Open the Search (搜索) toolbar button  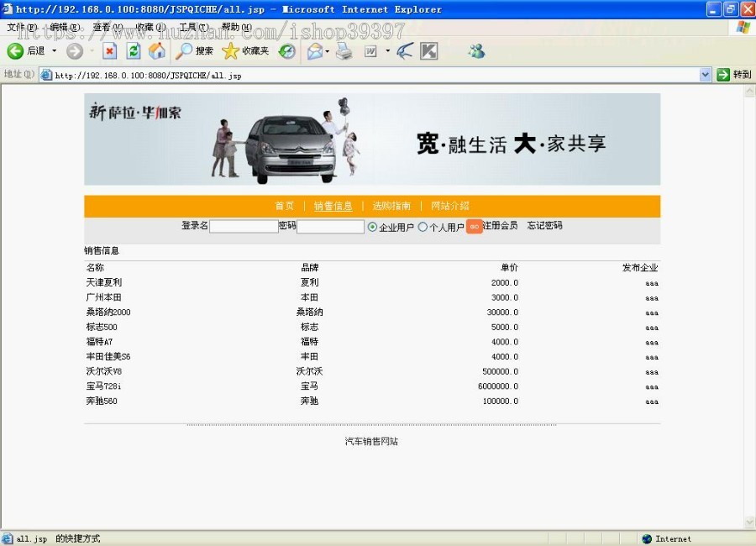click(194, 50)
